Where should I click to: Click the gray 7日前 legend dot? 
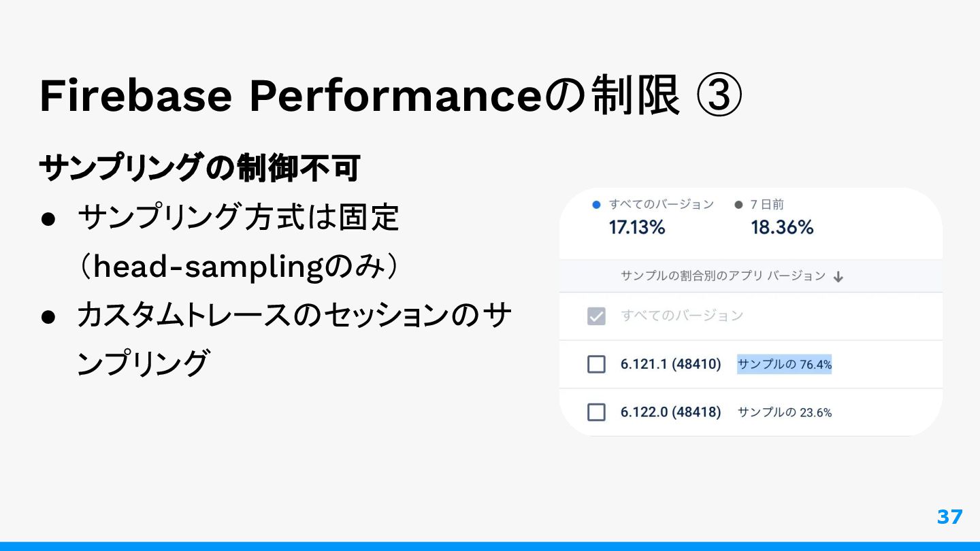coord(739,204)
